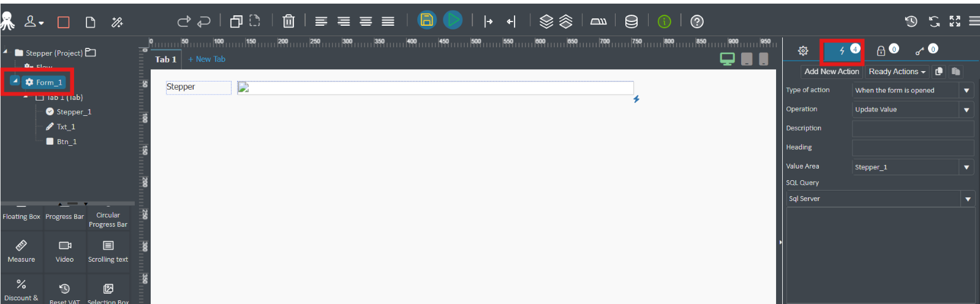Click the send layer backward icon

tap(546, 21)
